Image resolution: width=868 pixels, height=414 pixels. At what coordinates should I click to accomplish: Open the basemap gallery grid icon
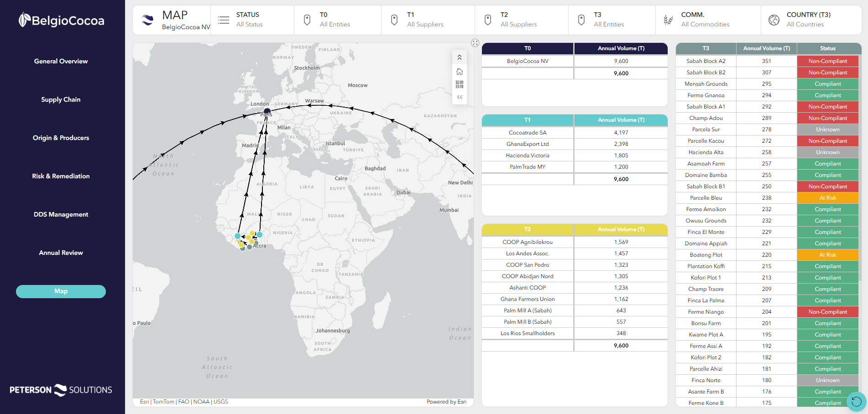click(x=460, y=84)
